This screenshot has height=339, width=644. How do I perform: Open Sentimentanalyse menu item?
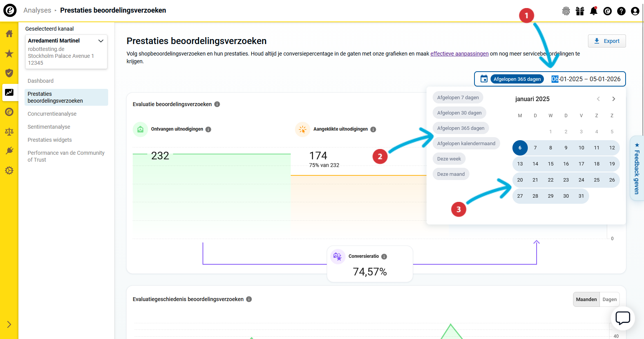coord(49,127)
